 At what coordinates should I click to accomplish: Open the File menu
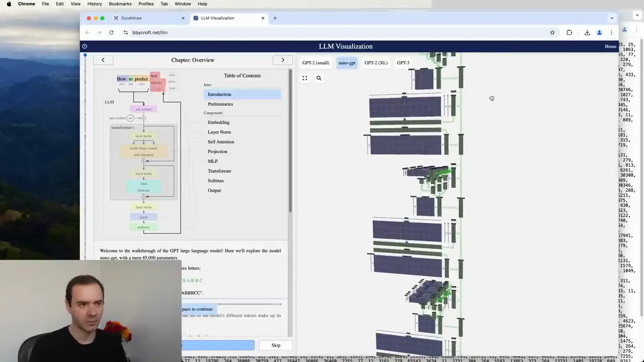pyautogui.click(x=45, y=4)
